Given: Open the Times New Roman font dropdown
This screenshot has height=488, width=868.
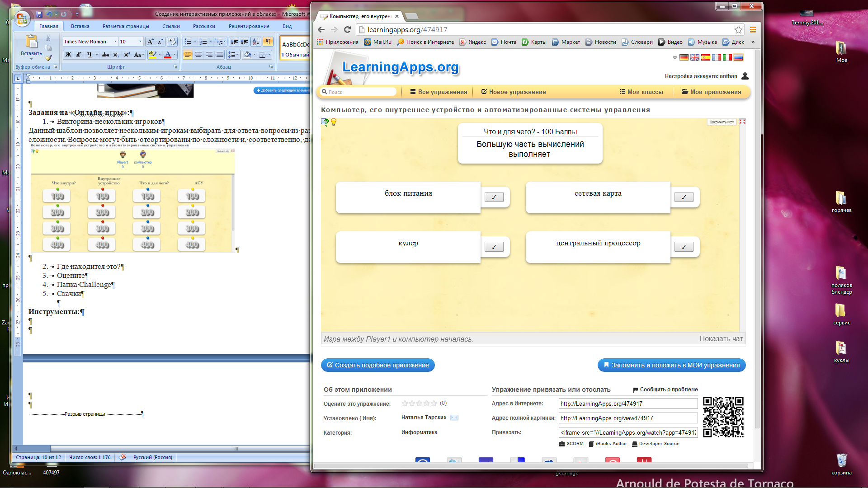Looking at the screenshot, I should [x=115, y=42].
